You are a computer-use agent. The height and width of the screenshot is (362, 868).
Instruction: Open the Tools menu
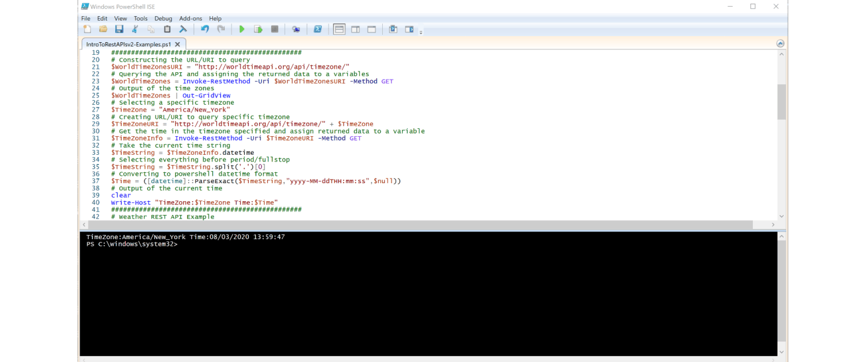[x=140, y=19]
